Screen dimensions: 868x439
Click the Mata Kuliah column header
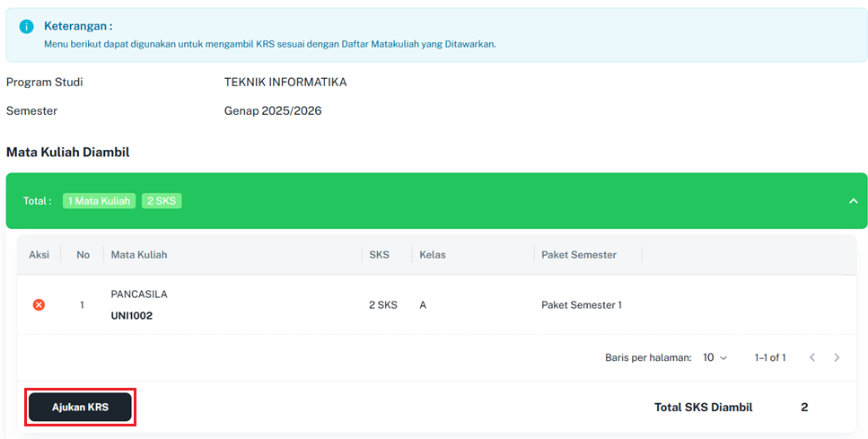point(139,255)
